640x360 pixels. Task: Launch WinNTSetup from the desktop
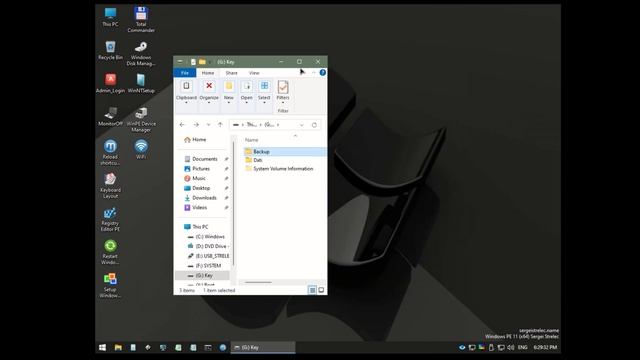pyautogui.click(x=141, y=84)
